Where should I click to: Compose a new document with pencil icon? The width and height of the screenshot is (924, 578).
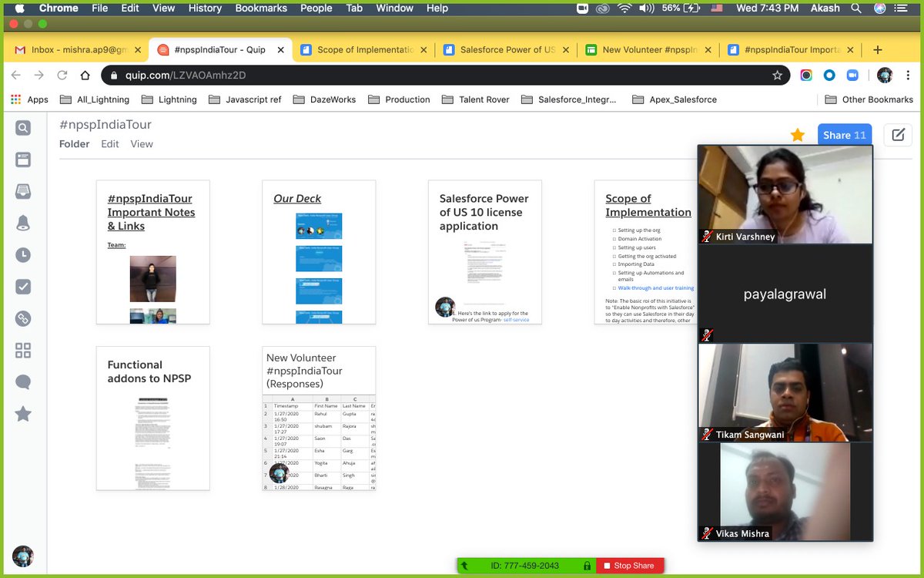(x=898, y=135)
